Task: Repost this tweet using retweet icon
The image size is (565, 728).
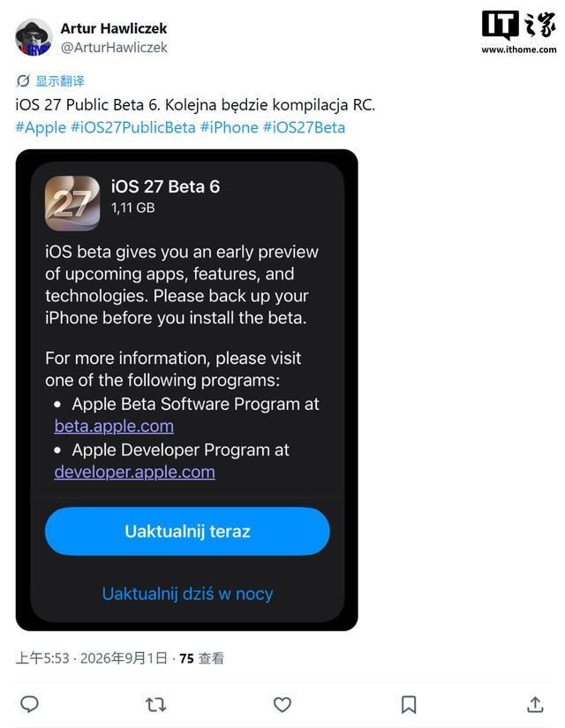Action: coord(156,705)
